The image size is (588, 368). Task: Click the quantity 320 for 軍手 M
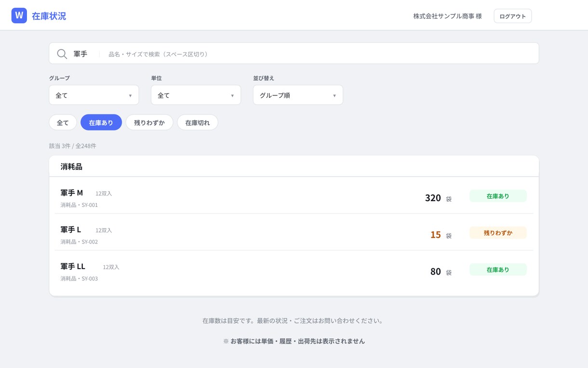(433, 198)
